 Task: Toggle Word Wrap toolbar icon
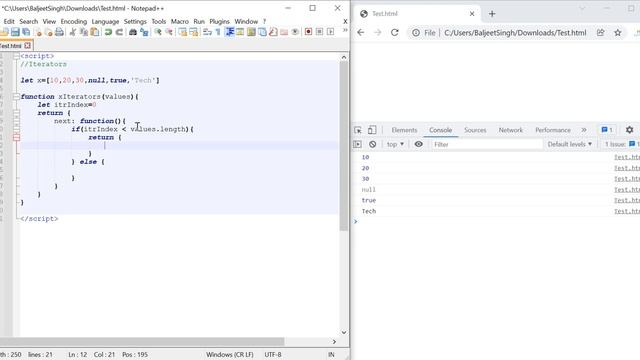click(207, 32)
